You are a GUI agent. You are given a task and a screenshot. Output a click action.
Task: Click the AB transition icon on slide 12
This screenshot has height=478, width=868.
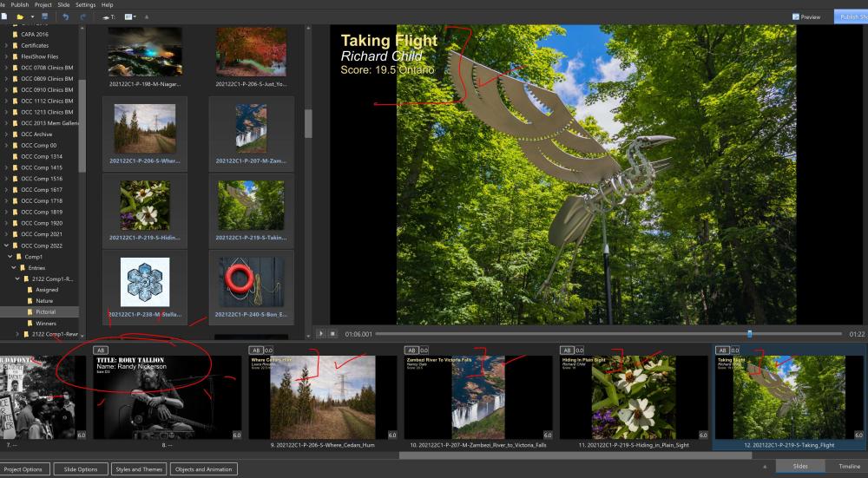(722, 350)
